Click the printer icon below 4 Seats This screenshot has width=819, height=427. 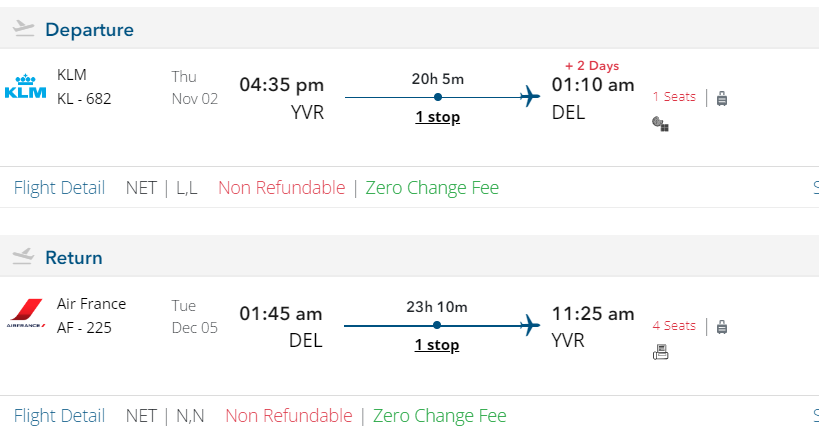(x=660, y=351)
